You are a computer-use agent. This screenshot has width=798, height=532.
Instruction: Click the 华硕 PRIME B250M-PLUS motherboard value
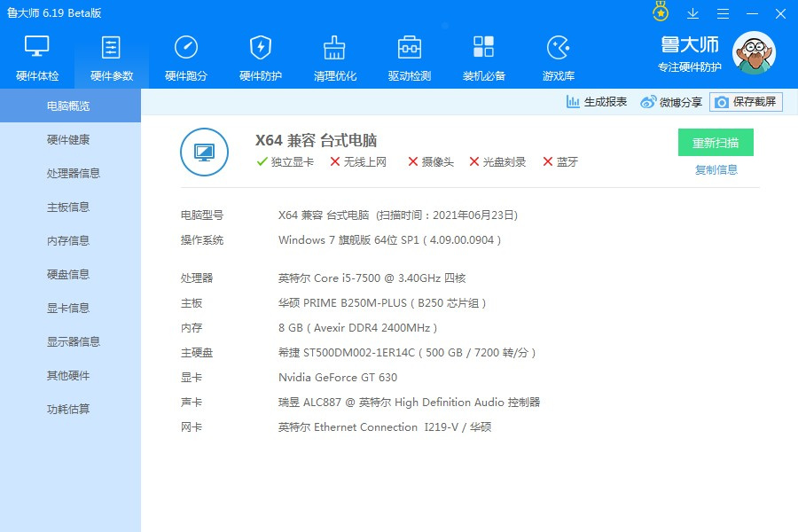point(382,303)
